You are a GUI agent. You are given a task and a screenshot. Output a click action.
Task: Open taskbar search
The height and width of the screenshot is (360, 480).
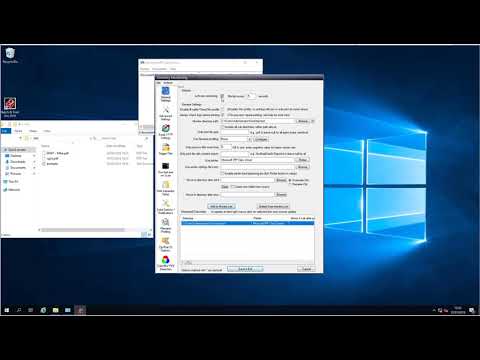pos(19,310)
